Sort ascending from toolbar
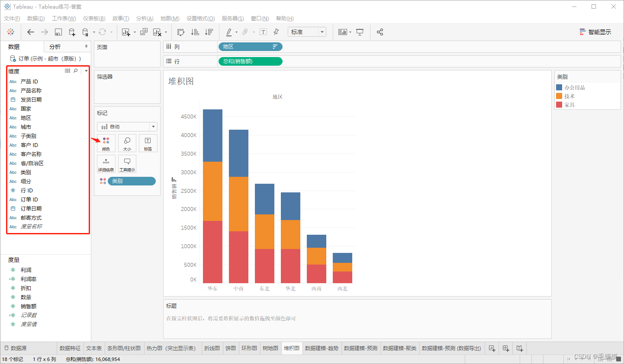624x364 pixels. click(195, 32)
